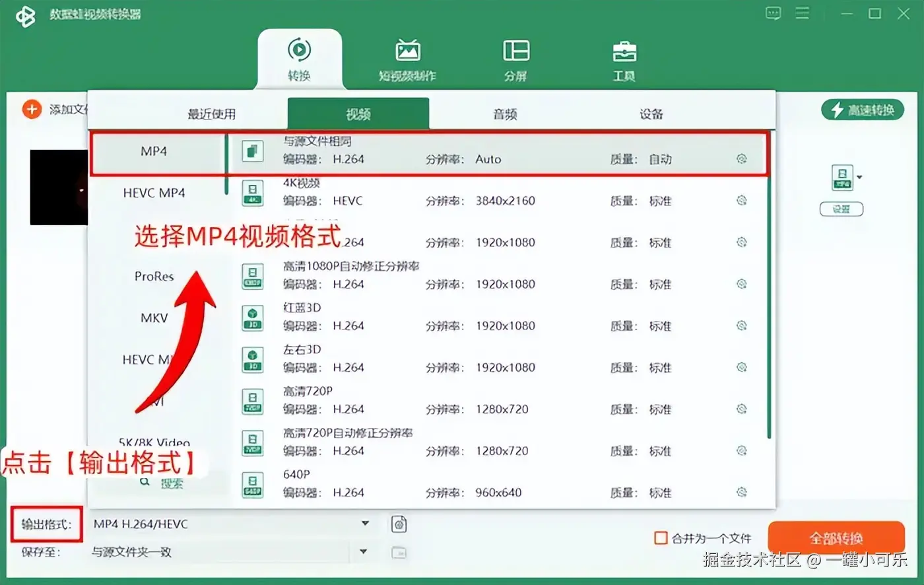
Task: Select the 视频 format tab
Action: pyautogui.click(x=358, y=114)
